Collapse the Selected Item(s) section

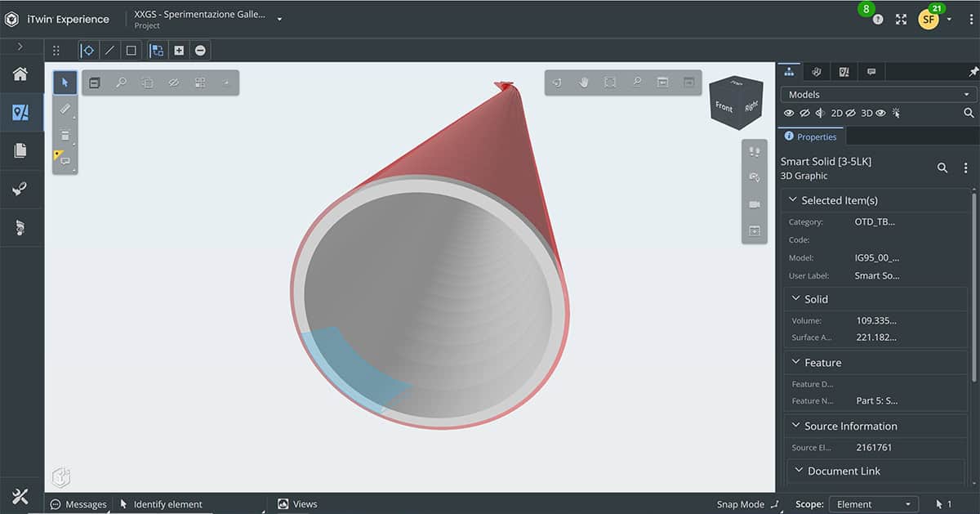tap(792, 200)
